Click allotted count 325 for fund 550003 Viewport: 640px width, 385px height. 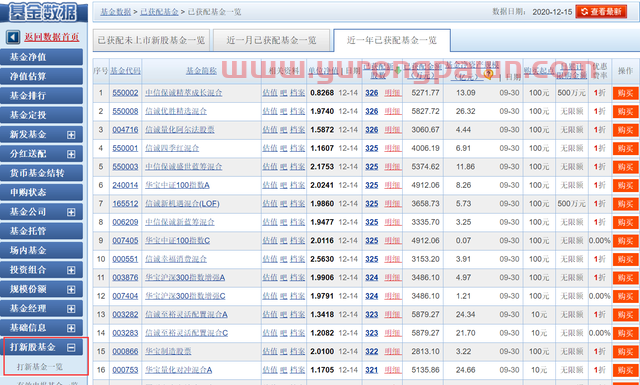[371, 167]
